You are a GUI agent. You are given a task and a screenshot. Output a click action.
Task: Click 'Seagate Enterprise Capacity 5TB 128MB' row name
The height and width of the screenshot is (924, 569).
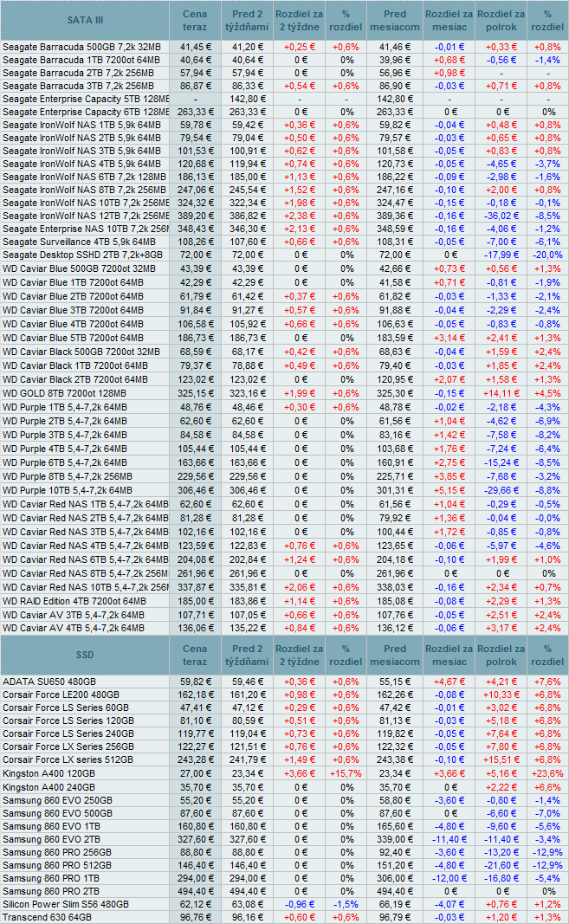pyautogui.click(x=86, y=99)
